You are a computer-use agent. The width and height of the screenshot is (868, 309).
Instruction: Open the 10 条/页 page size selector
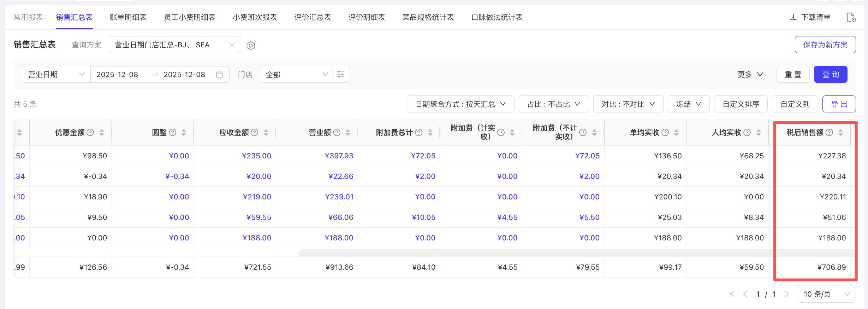click(826, 294)
